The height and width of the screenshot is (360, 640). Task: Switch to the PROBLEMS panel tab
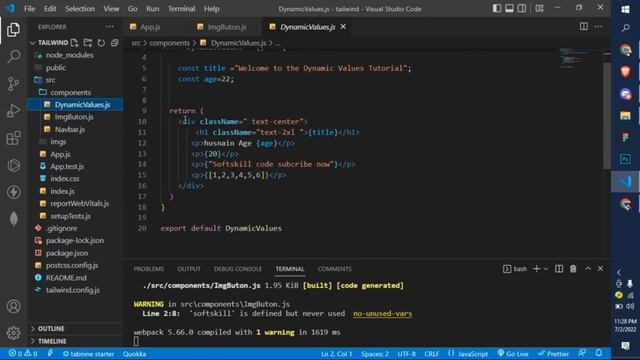(149, 269)
